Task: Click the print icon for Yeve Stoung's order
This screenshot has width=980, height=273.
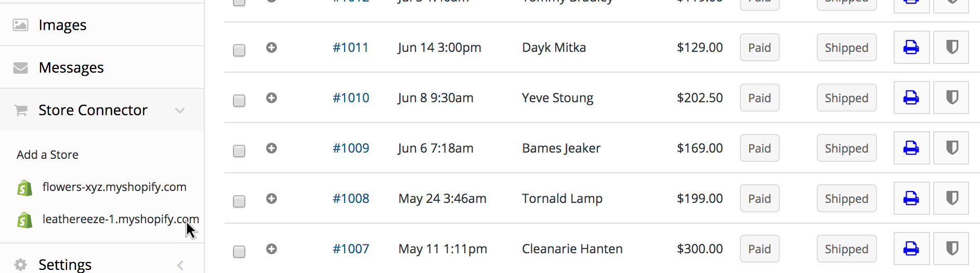Action: click(x=911, y=98)
